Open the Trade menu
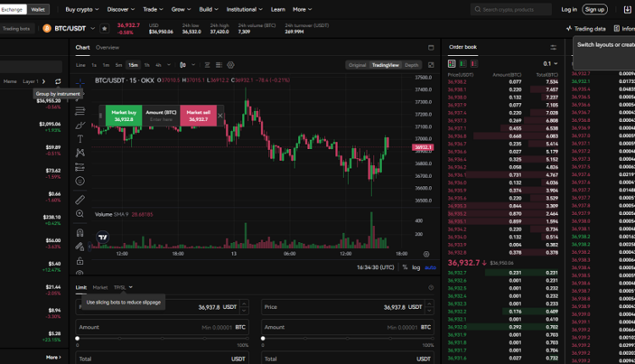The width and height of the screenshot is (635, 364). click(152, 9)
